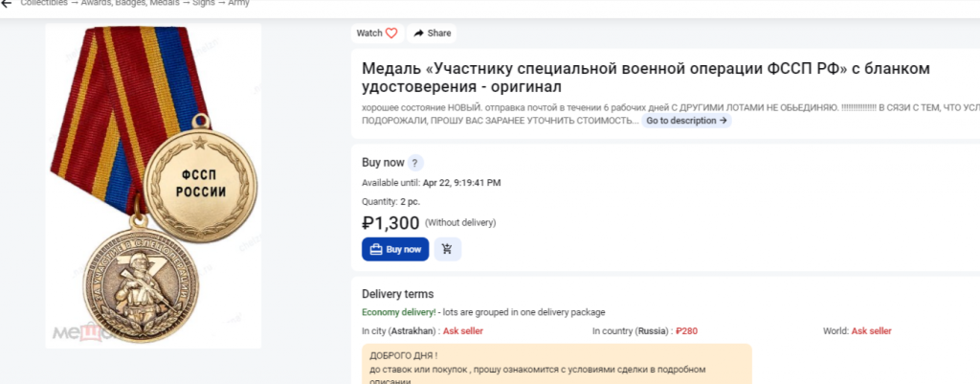Click the ₽1,300 price
This screenshot has height=384, width=980.
pos(390,223)
